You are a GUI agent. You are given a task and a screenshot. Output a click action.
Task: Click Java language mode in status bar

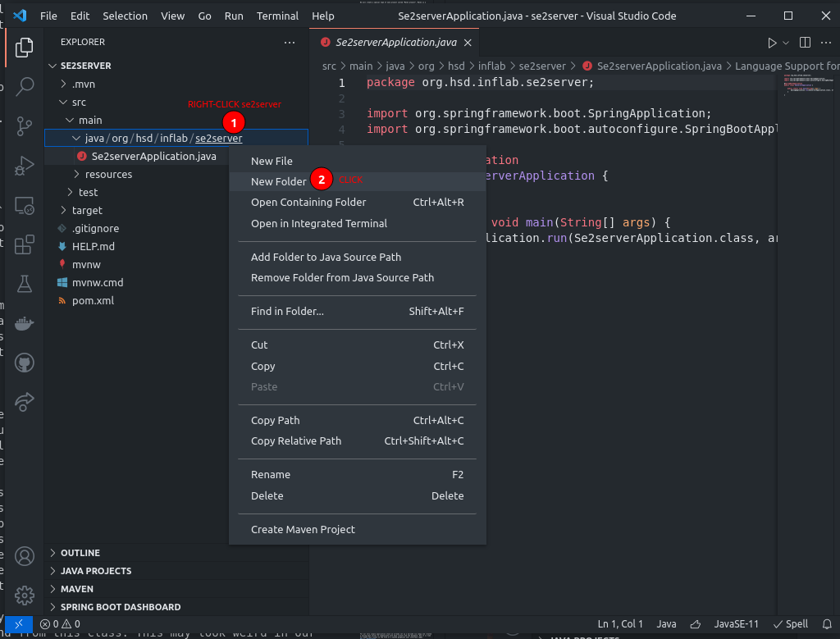(666, 624)
